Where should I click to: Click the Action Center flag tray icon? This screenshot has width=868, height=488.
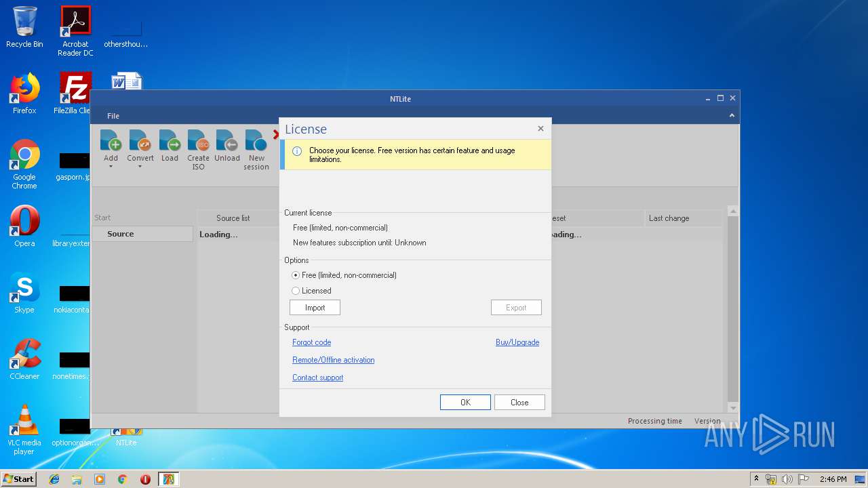point(803,479)
